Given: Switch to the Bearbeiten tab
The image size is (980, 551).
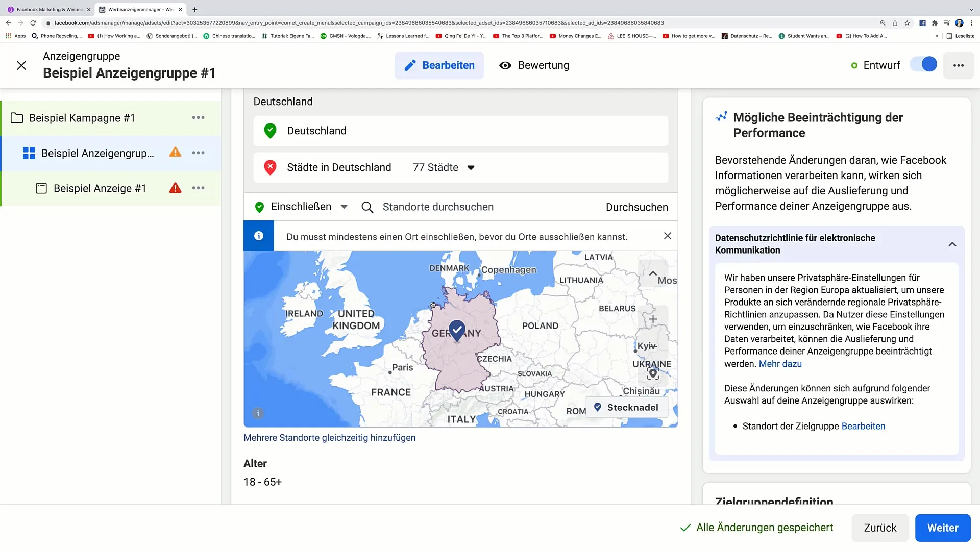Looking at the screenshot, I should [439, 65].
